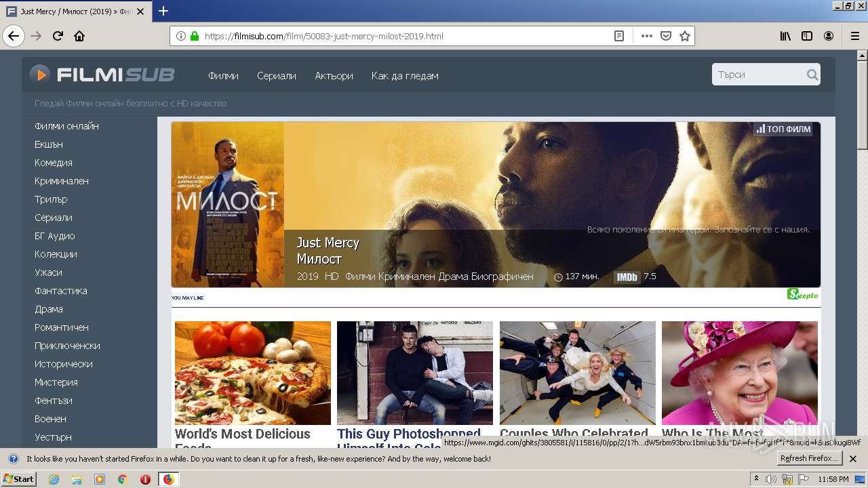Click the Sleepto ad network logo
868x488 pixels.
[x=803, y=294]
